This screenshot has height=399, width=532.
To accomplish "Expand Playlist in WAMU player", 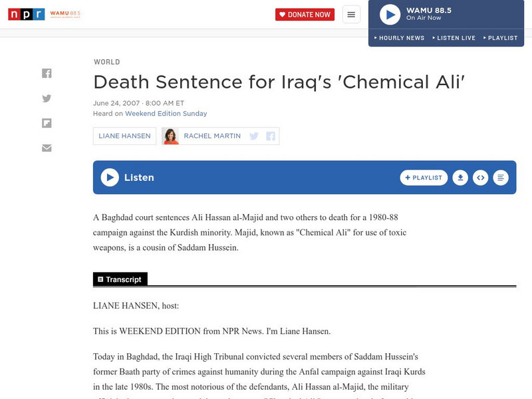I will [x=500, y=38].
